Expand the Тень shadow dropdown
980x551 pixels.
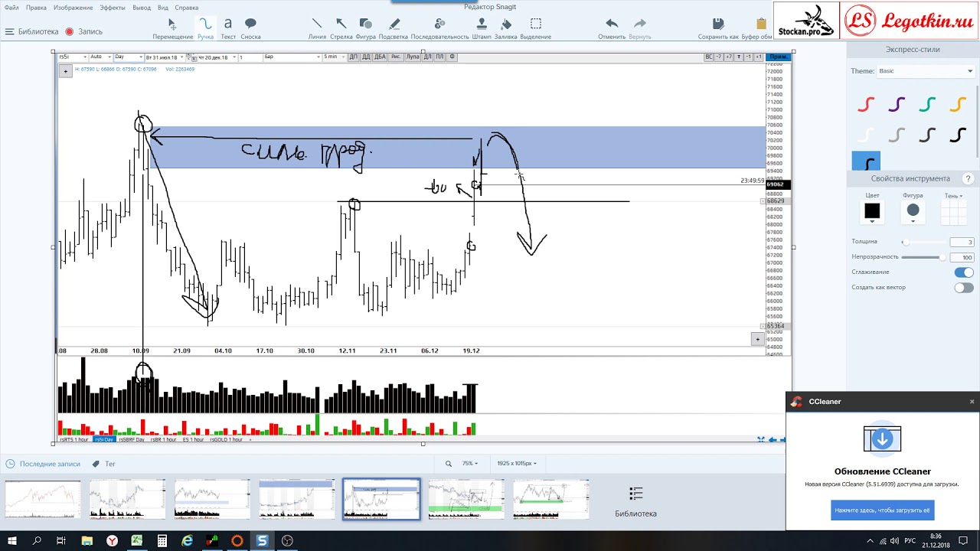[x=953, y=196]
